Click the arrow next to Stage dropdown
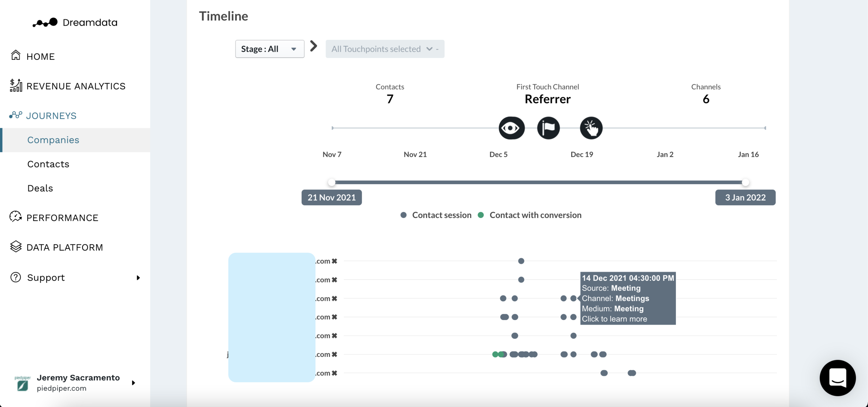This screenshot has height=407, width=868. [314, 46]
